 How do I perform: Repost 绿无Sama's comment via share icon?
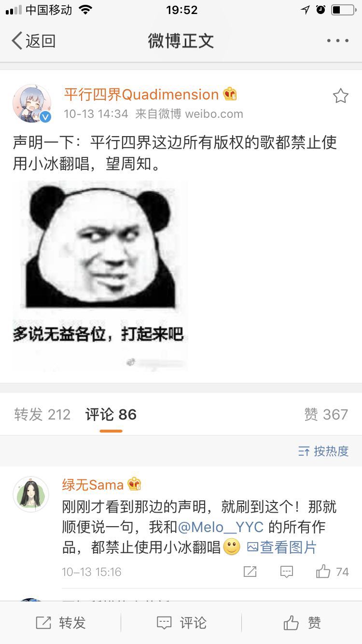point(250,572)
